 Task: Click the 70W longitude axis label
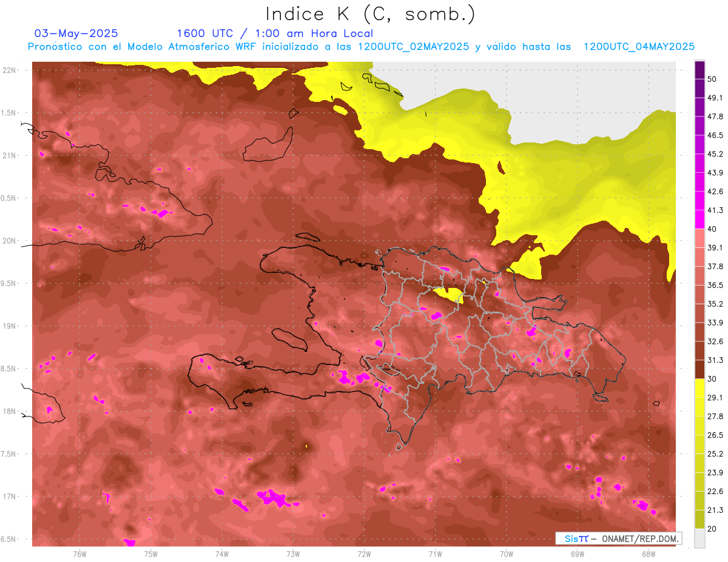click(507, 554)
